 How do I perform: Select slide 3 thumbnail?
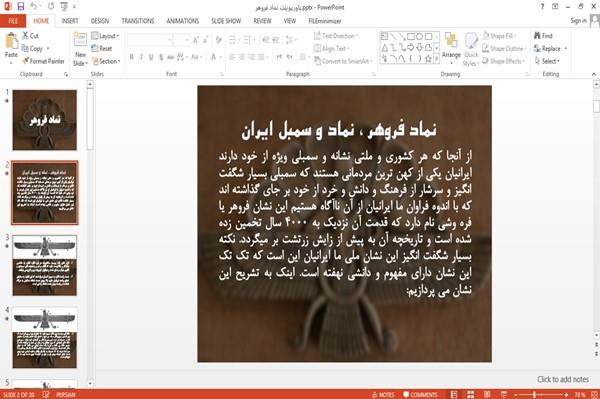44,265
